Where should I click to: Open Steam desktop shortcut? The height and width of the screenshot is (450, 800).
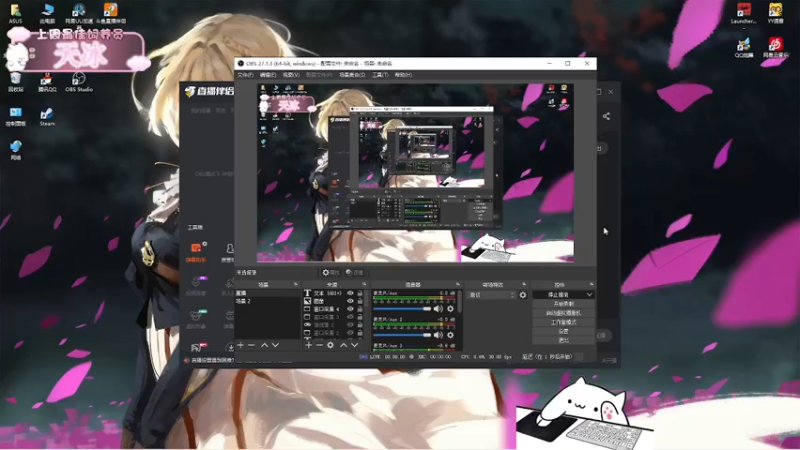pyautogui.click(x=47, y=117)
